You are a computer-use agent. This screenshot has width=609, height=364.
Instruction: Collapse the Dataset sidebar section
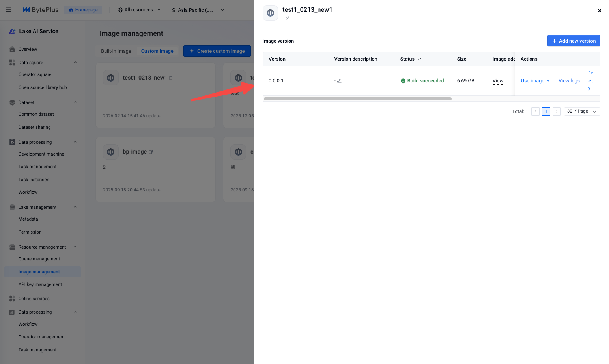pos(75,102)
